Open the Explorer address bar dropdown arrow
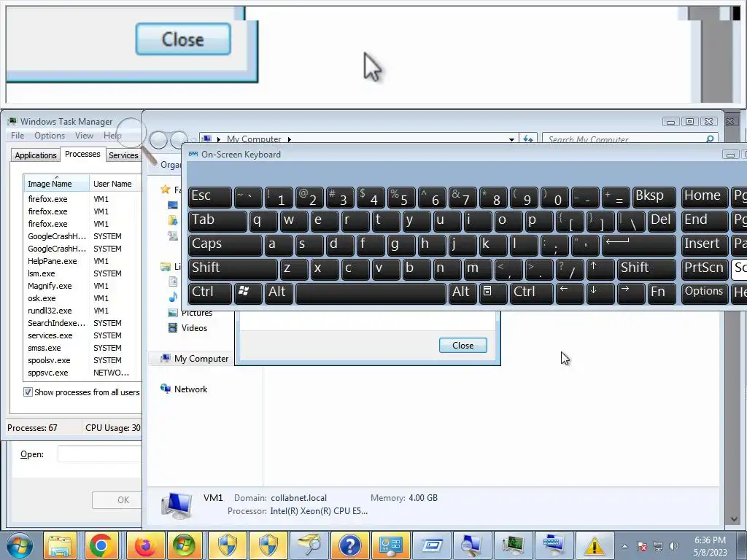Image resolution: width=747 pixels, height=560 pixels. (511, 139)
